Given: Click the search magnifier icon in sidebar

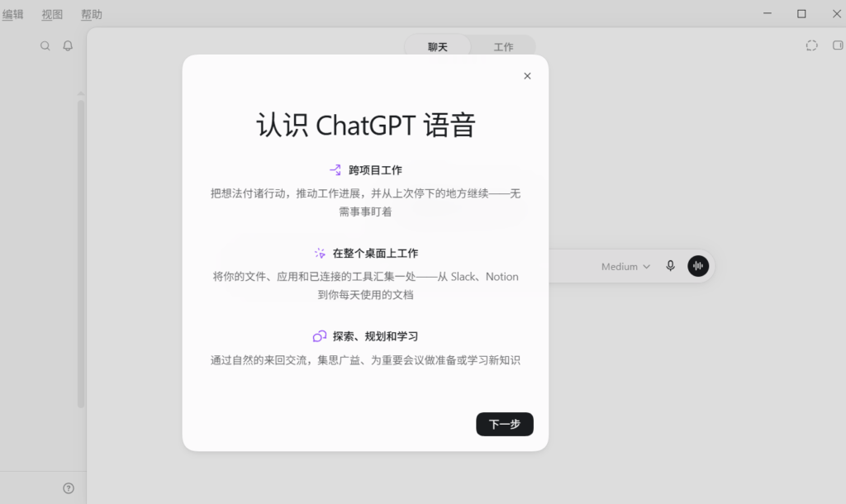Looking at the screenshot, I should click(45, 46).
